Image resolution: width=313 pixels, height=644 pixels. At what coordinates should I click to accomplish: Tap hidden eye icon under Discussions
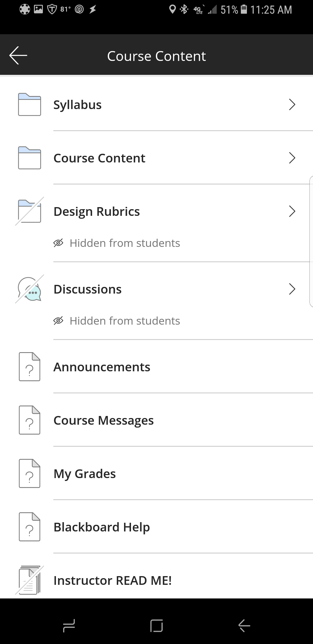(x=58, y=321)
